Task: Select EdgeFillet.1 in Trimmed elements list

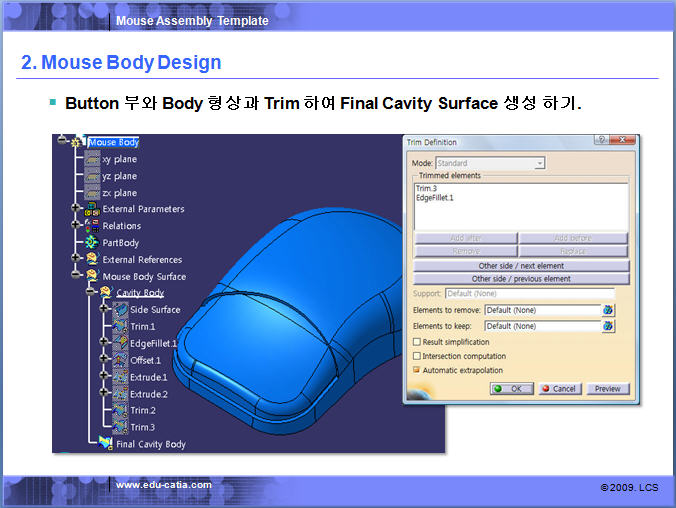Action: point(435,198)
